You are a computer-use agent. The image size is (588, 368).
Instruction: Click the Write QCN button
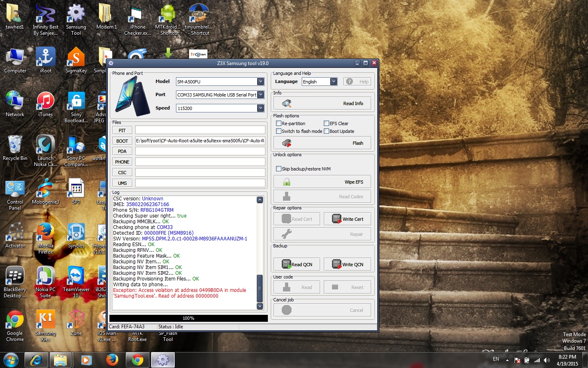[x=347, y=265]
